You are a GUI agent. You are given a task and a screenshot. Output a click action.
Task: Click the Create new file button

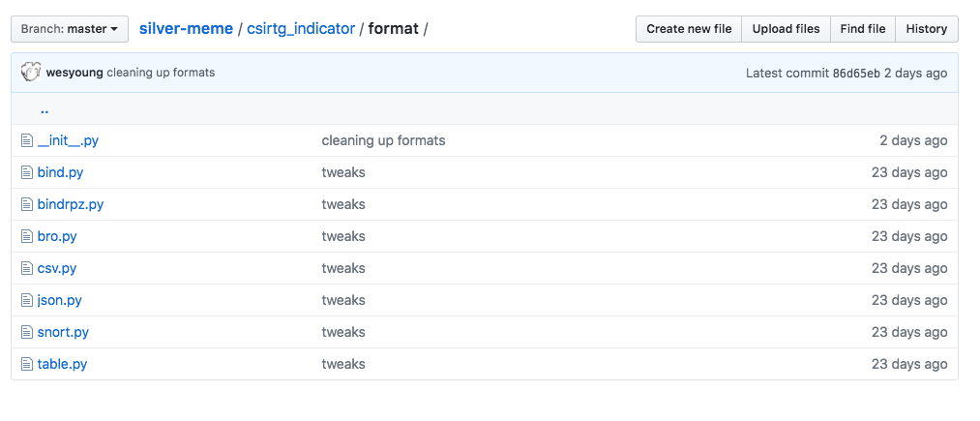689,29
